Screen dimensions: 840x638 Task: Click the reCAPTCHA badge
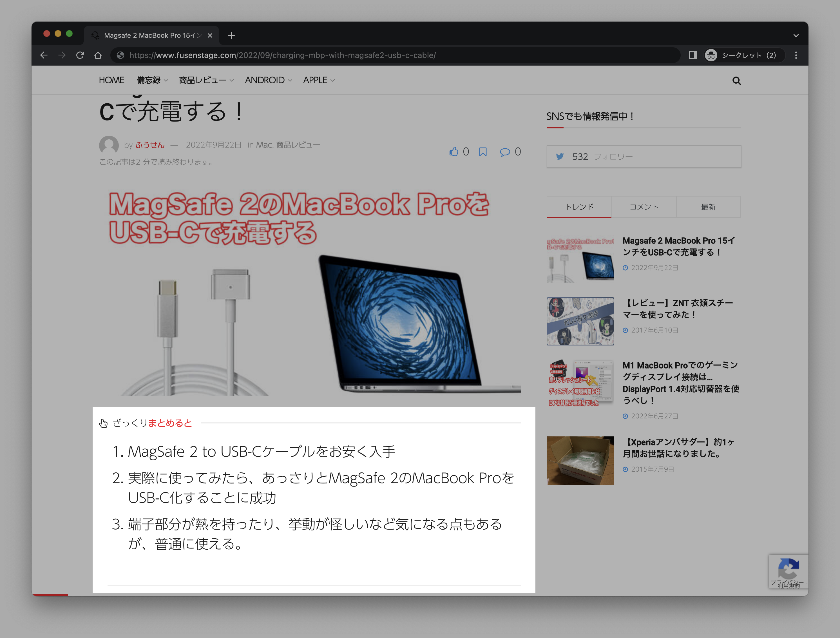click(x=788, y=572)
